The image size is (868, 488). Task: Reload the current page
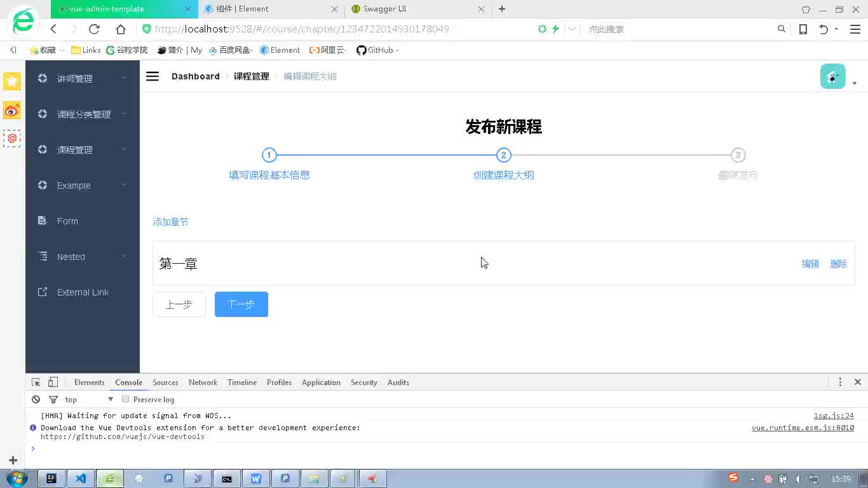(x=94, y=29)
